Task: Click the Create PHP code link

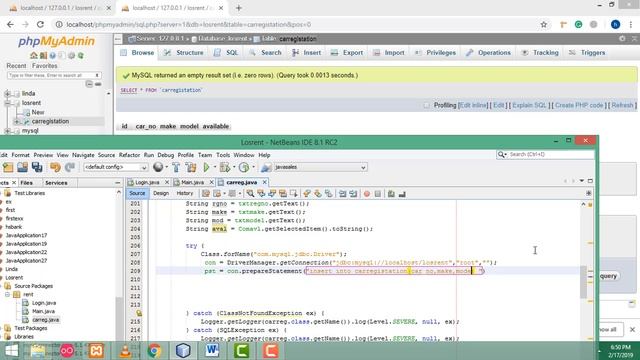Action: [x=579, y=105]
